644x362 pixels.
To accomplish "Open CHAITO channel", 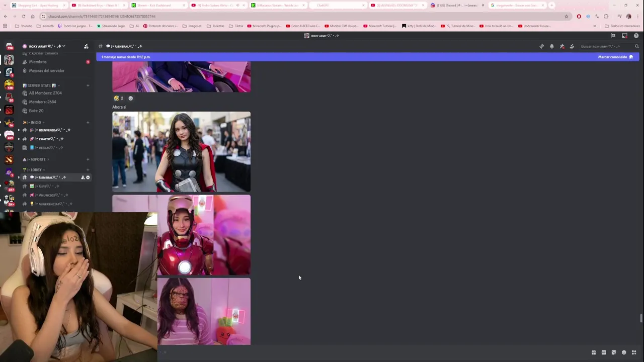I will 55,139.
